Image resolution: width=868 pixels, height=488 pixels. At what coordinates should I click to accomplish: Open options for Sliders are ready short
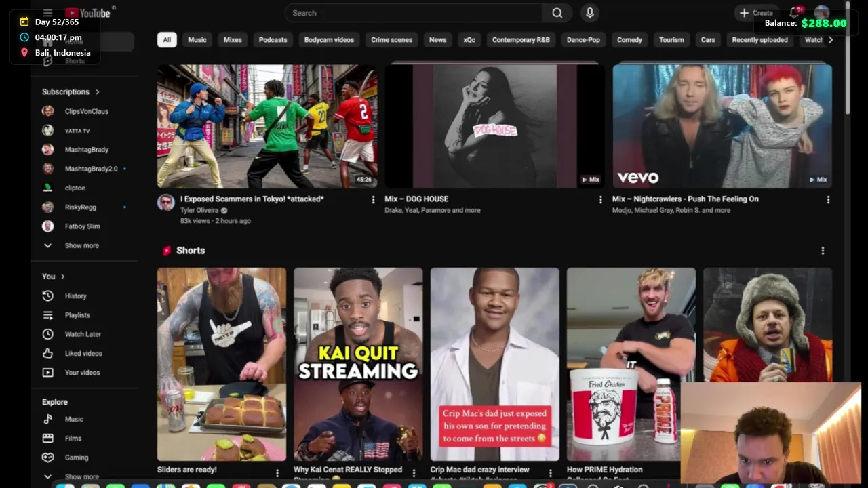coord(277,473)
